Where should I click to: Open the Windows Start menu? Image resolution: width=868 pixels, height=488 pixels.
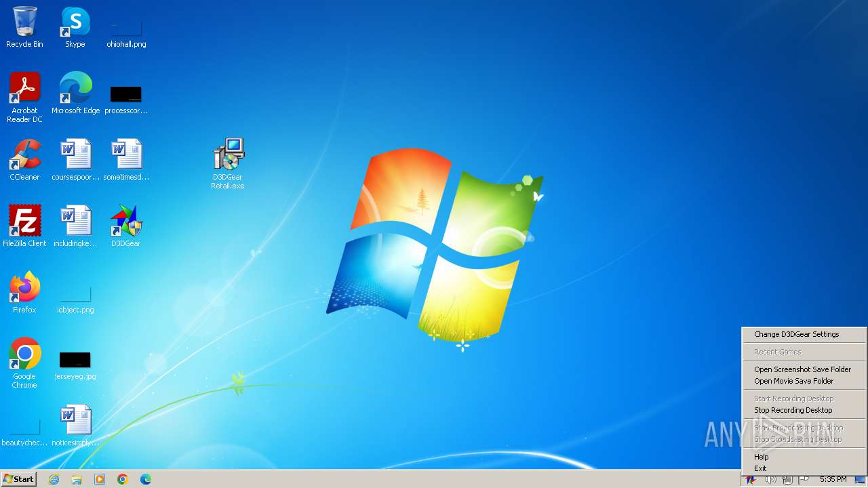pos(18,479)
